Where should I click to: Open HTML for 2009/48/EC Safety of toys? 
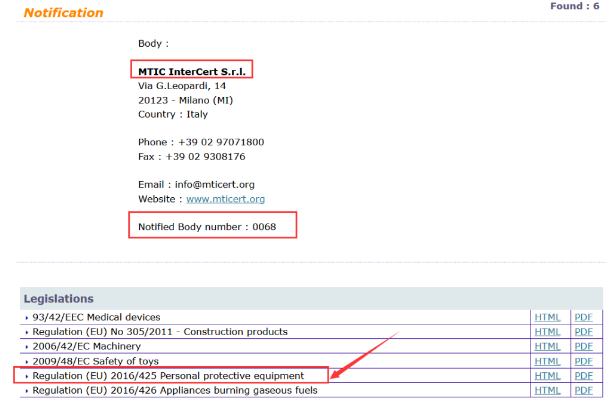tap(547, 361)
